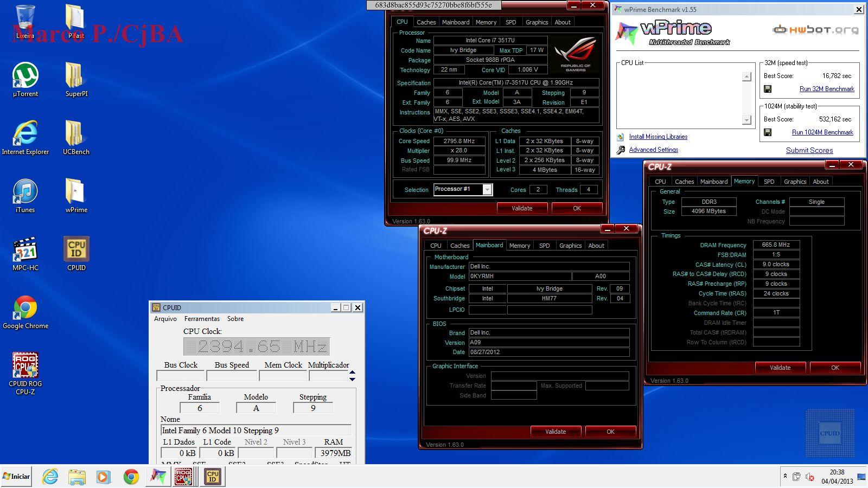Click the Submit Scores link
The width and height of the screenshot is (868, 488).
[809, 151]
